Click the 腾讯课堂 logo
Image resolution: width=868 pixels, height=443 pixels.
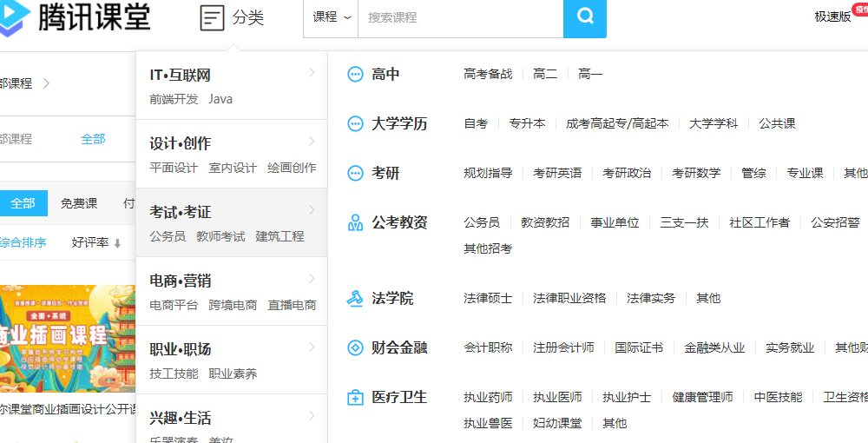pos(76,16)
